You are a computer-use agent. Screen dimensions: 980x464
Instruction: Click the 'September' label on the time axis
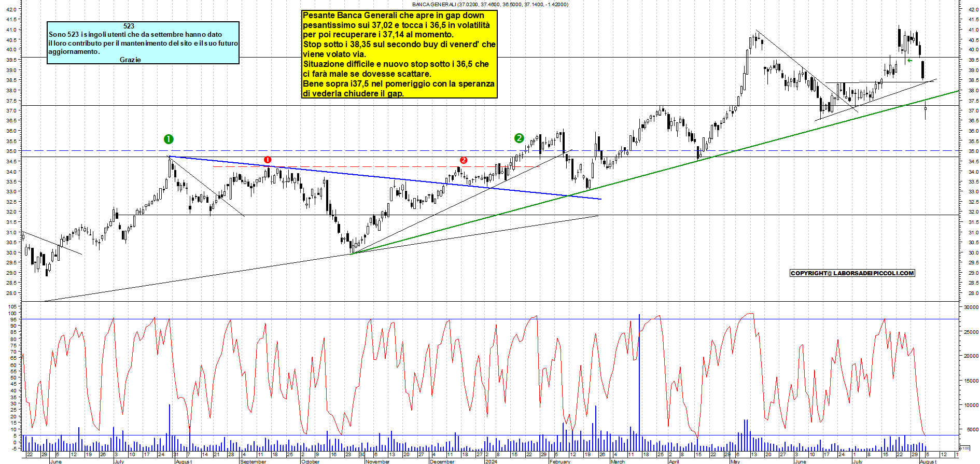pos(253,461)
